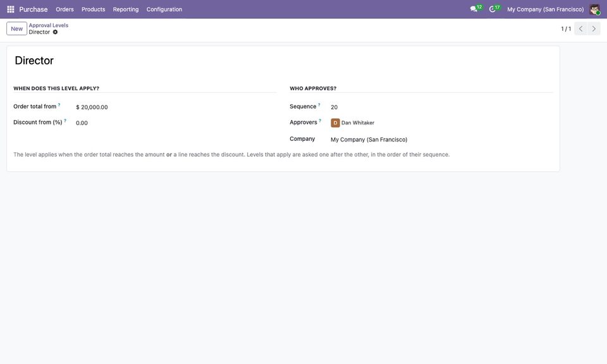This screenshot has width=607, height=364.
Task: Open the conversations icon with 12 badge
Action: point(475,9)
